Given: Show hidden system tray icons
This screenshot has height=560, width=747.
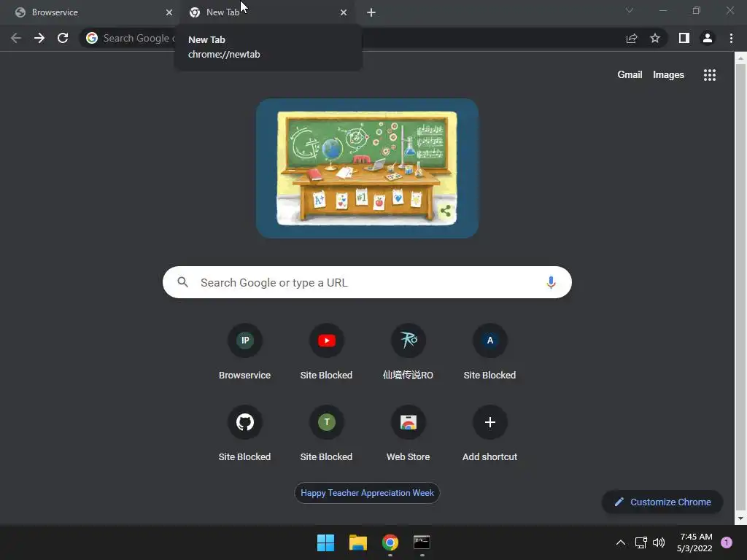Looking at the screenshot, I should pos(621,542).
